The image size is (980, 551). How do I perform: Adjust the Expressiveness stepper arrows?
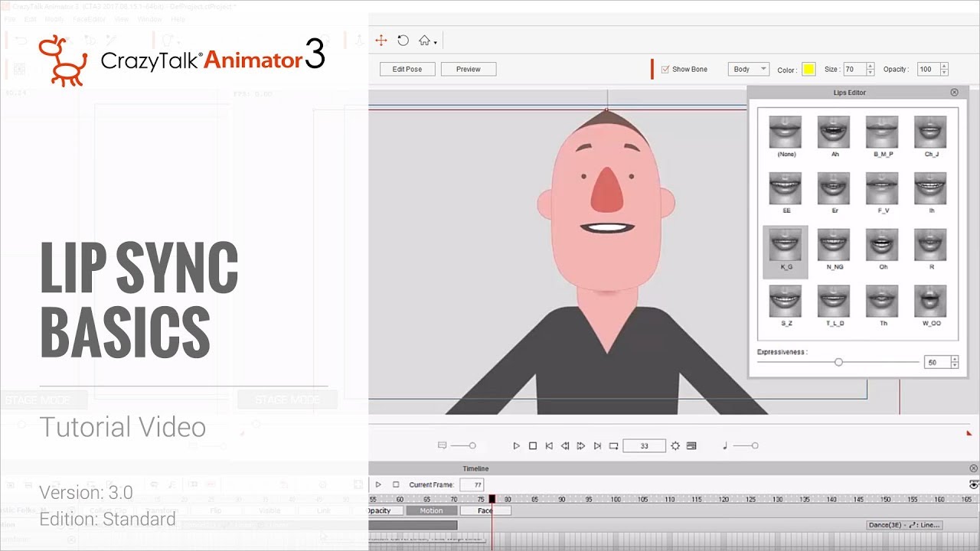pyautogui.click(x=955, y=363)
